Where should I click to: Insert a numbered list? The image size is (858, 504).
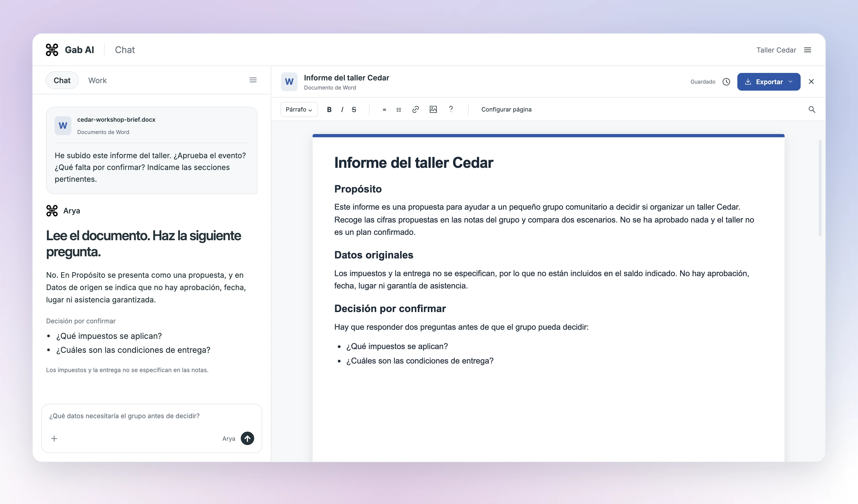(x=399, y=110)
